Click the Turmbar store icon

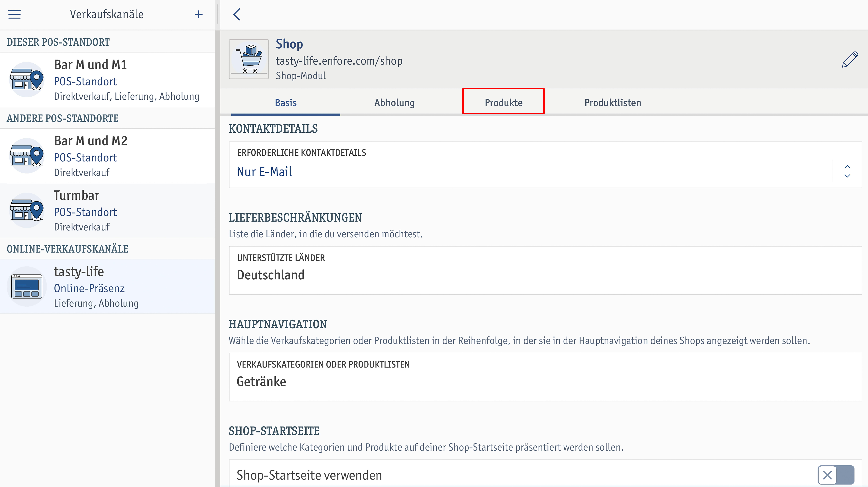point(27,210)
